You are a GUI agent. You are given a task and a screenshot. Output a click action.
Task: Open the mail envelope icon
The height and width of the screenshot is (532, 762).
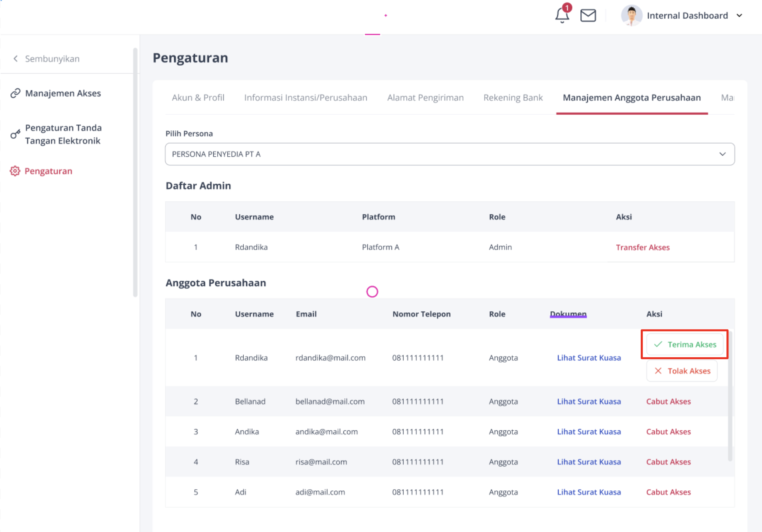[x=588, y=16]
